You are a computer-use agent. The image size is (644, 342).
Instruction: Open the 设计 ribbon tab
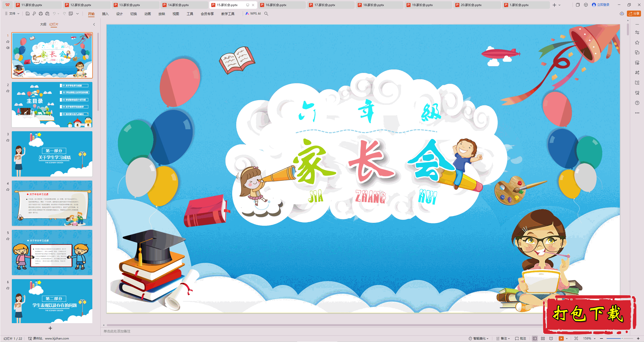tap(119, 14)
